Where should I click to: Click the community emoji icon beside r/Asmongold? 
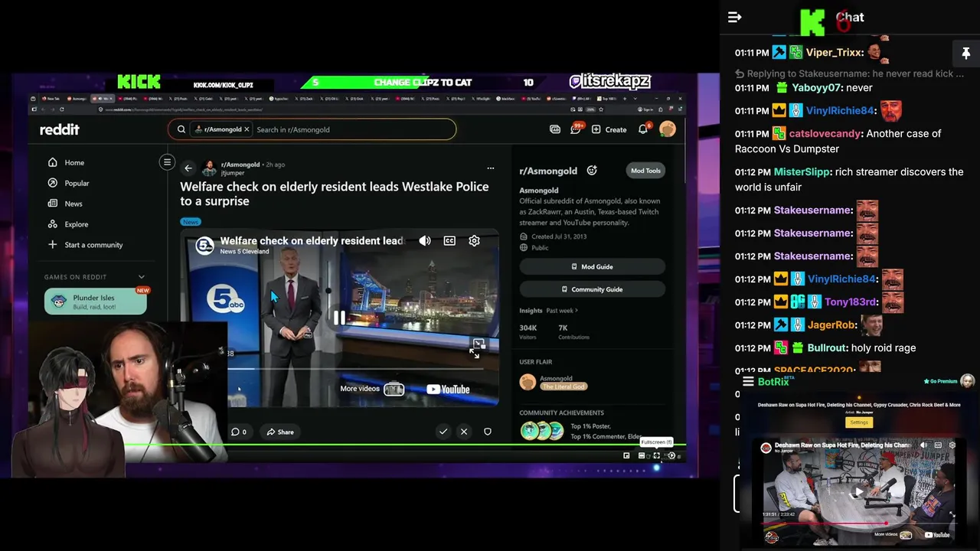pos(591,171)
